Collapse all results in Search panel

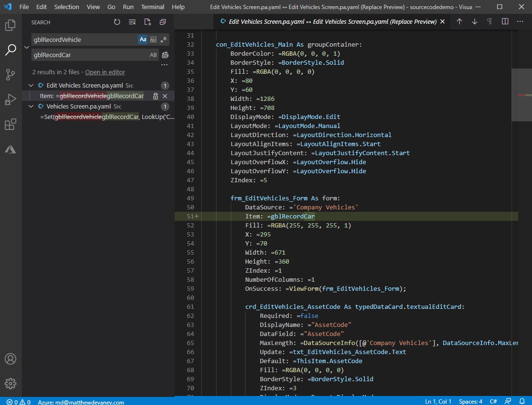[x=162, y=22]
